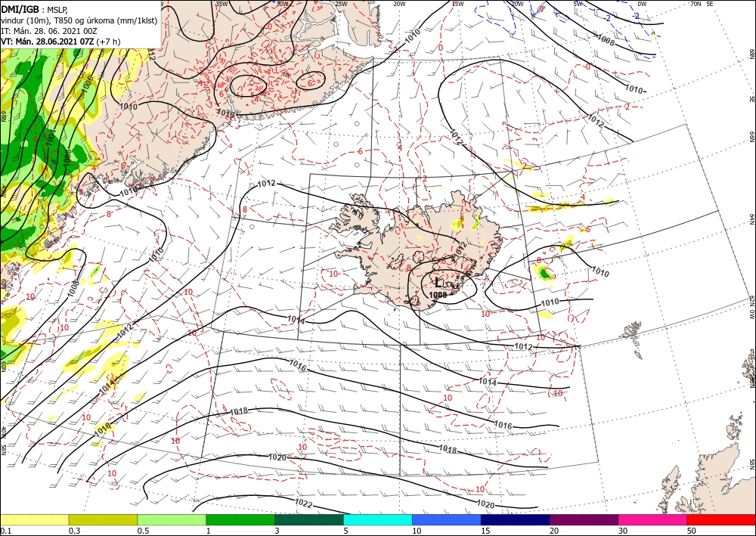Pick the blue 10 mm legend swatch

point(447,519)
